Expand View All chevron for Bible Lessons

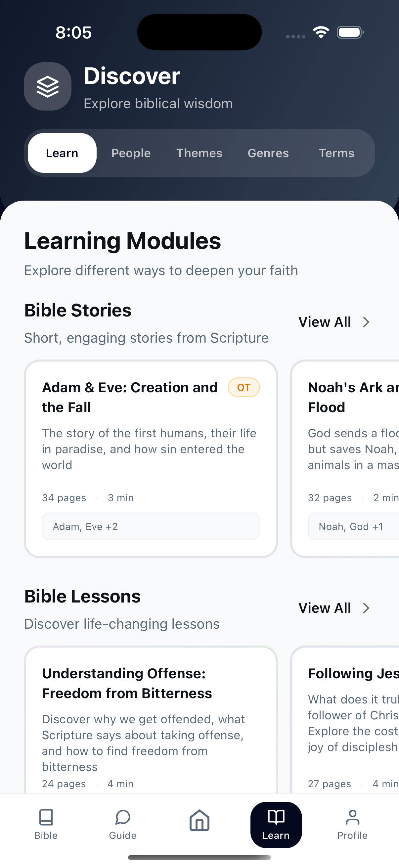366,608
